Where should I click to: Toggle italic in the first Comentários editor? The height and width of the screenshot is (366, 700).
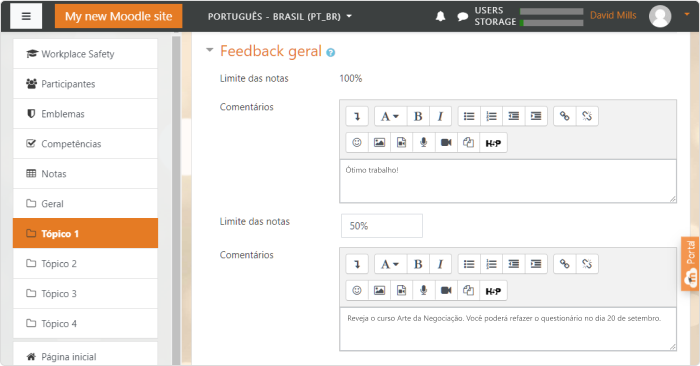(440, 116)
